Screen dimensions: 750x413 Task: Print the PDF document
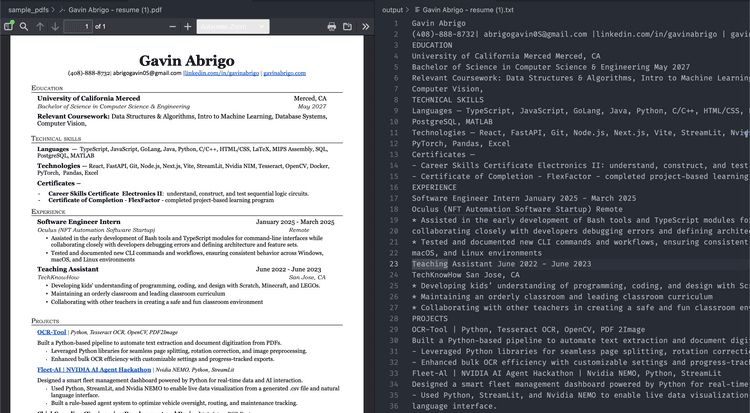[x=331, y=26]
